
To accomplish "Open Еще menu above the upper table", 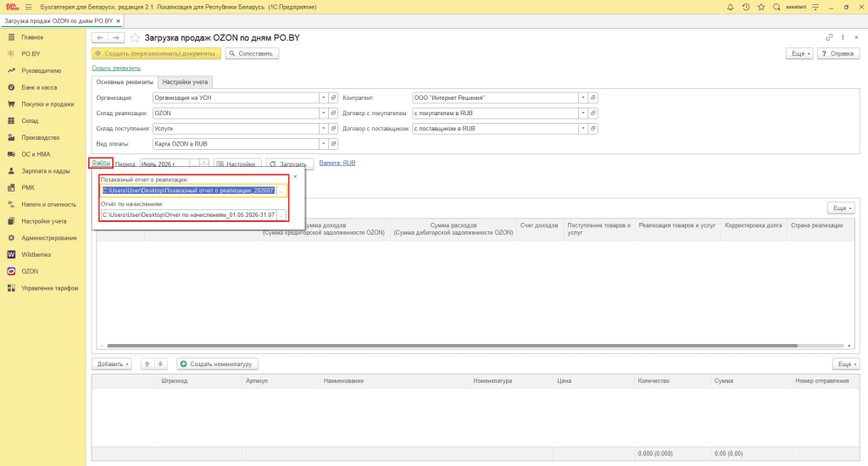I will 841,208.
